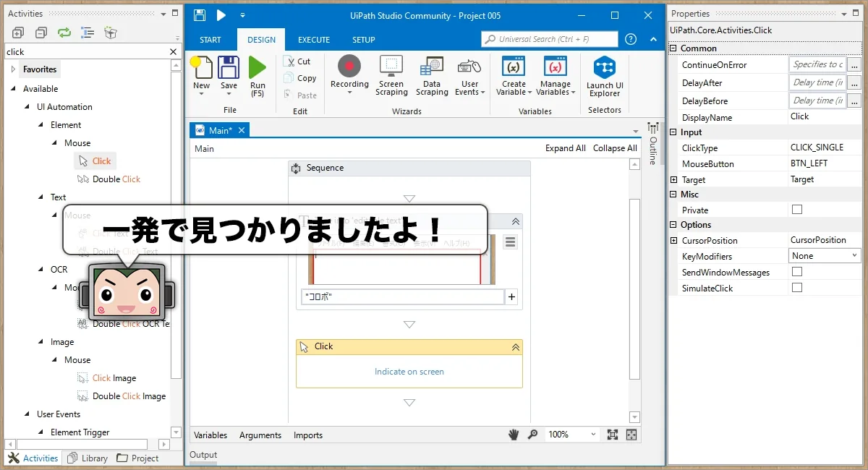
Task: Open the Outline side panel
Action: click(653, 143)
